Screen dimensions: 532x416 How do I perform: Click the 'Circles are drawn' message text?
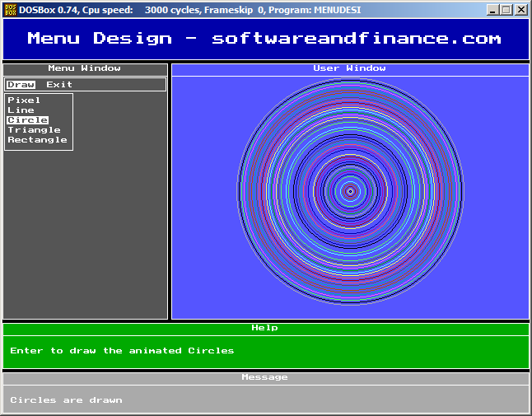coord(66,400)
